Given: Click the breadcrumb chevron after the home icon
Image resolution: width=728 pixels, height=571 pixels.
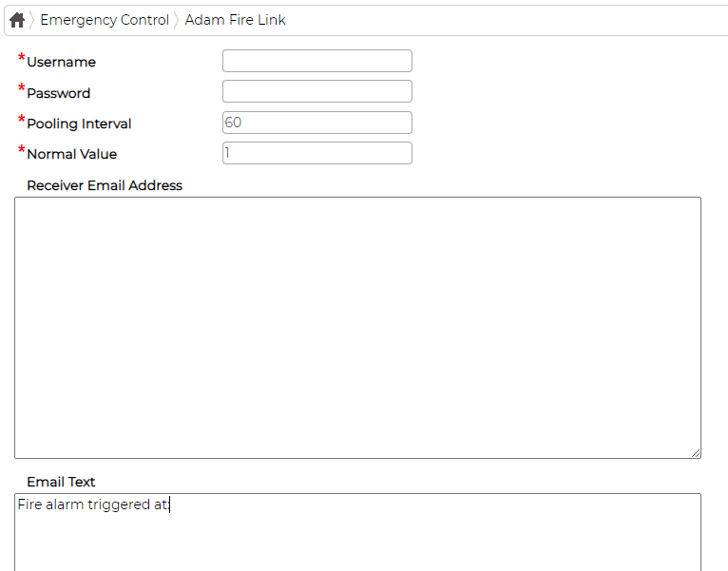Looking at the screenshot, I should point(32,20).
